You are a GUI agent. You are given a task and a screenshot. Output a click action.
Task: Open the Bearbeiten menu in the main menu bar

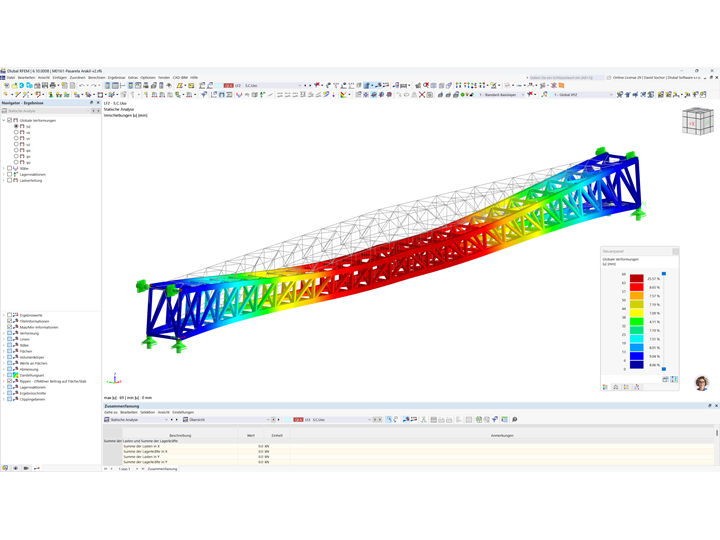click(27, 78)
